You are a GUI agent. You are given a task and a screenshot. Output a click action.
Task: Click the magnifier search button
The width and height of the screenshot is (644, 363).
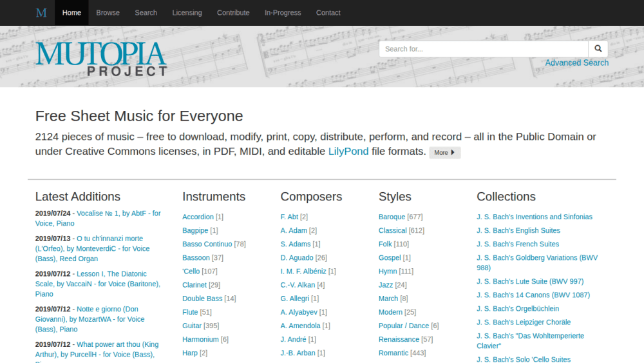tap(598, 49)
